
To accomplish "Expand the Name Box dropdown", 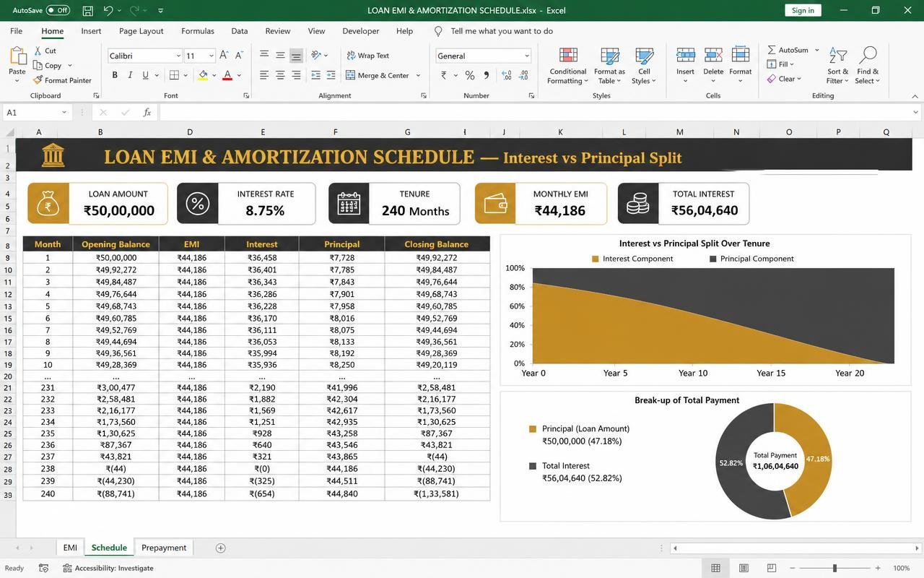I will tap(64, 112).
